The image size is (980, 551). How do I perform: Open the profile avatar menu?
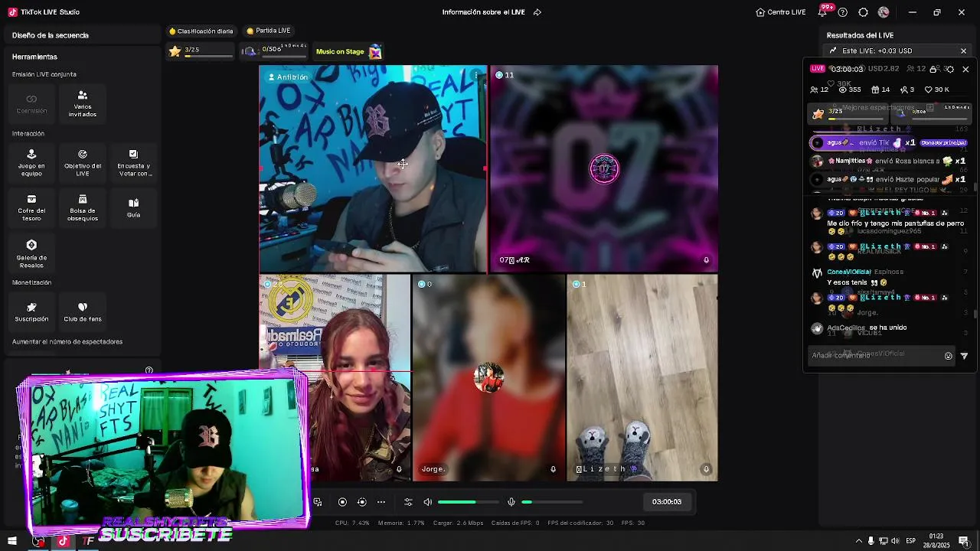click(x=884, y=12)
